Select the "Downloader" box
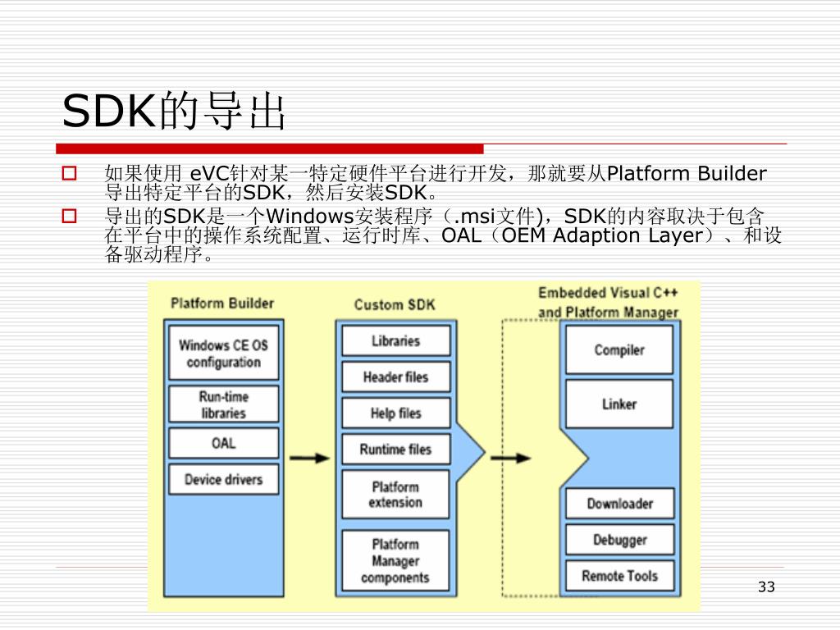The image size is (840, 630). pos(620,504)
